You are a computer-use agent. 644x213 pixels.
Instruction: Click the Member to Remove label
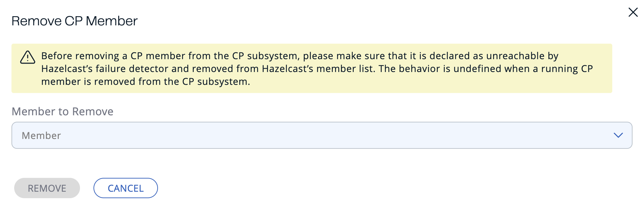(x=62, y=112)
